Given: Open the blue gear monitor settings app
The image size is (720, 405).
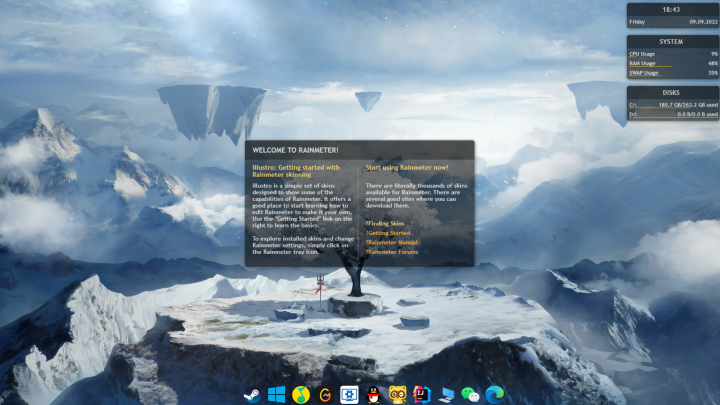Looking at the screenshot, I should point(349,394).
